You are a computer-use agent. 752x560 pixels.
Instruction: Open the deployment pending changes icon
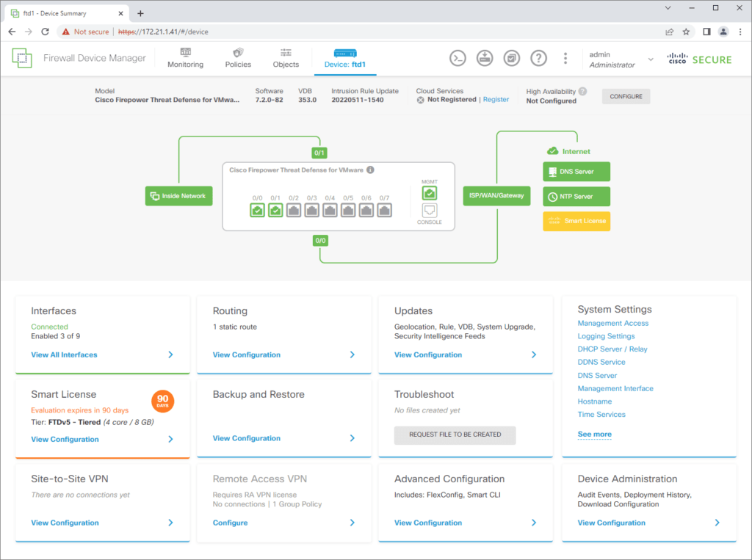tap(485, 58)
